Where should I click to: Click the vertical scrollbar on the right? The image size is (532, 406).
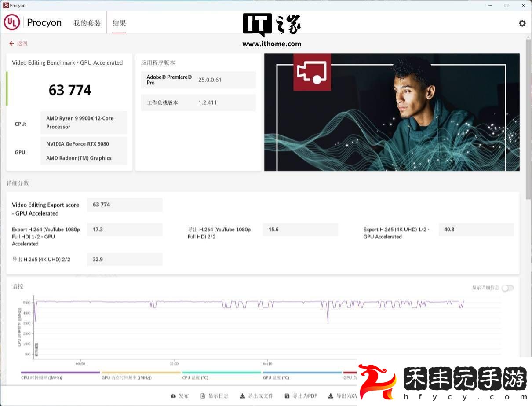point(528,119)
